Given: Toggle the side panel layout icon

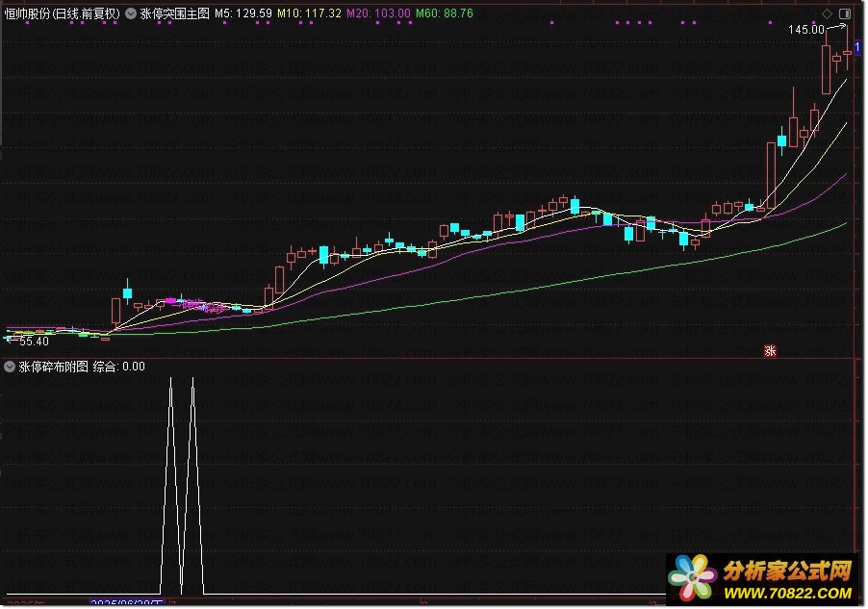Looking at the screenshot, I should [845, 13].
